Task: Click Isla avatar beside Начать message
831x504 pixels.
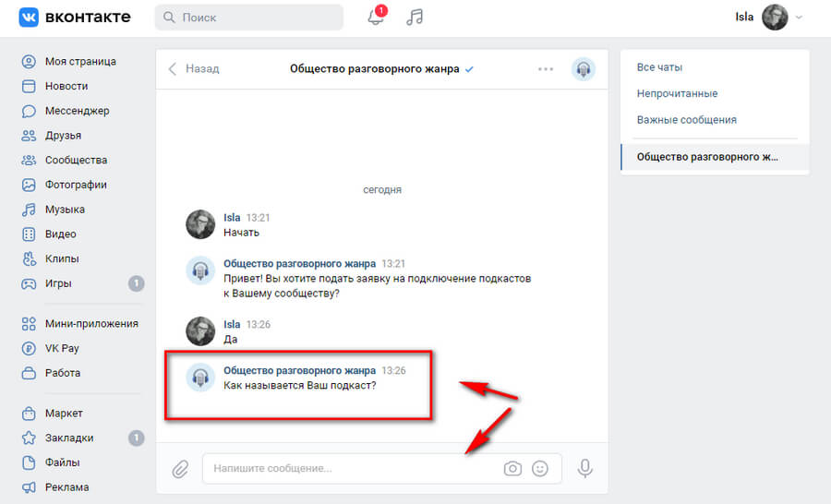Action: coord(200,224)
